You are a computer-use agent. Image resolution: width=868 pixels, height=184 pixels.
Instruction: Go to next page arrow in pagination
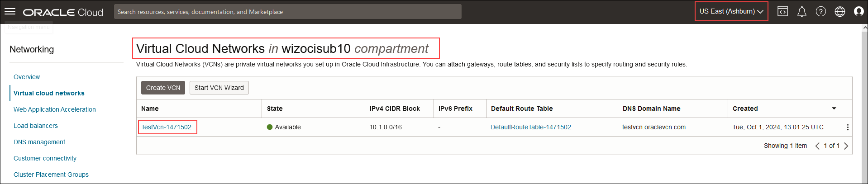(846, 146)
